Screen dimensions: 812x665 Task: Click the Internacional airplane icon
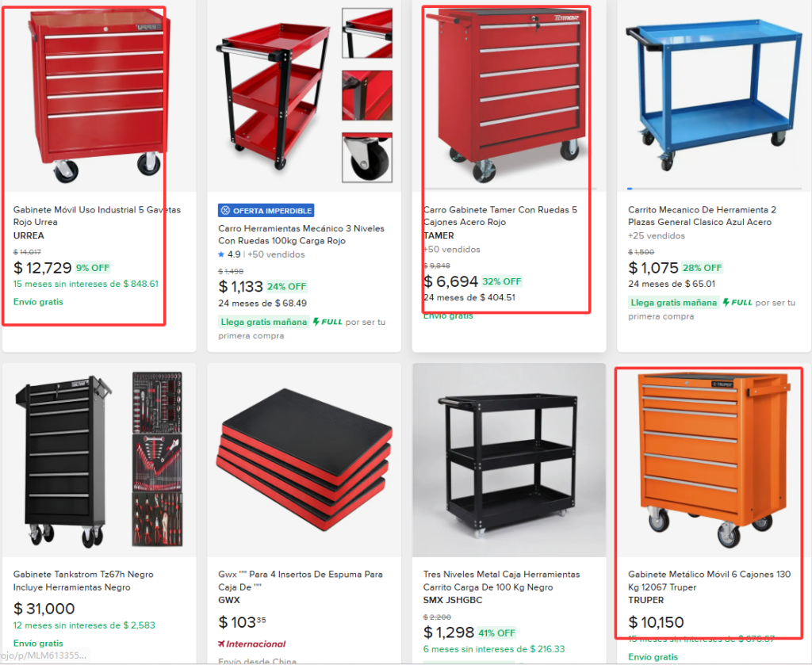(x=222, y=644)
